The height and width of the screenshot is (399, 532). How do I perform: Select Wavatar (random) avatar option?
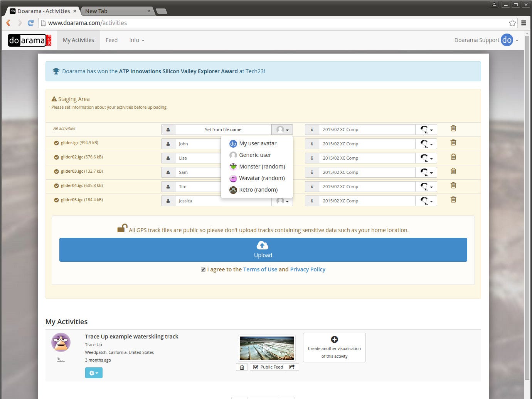click(x=257, y=178)
